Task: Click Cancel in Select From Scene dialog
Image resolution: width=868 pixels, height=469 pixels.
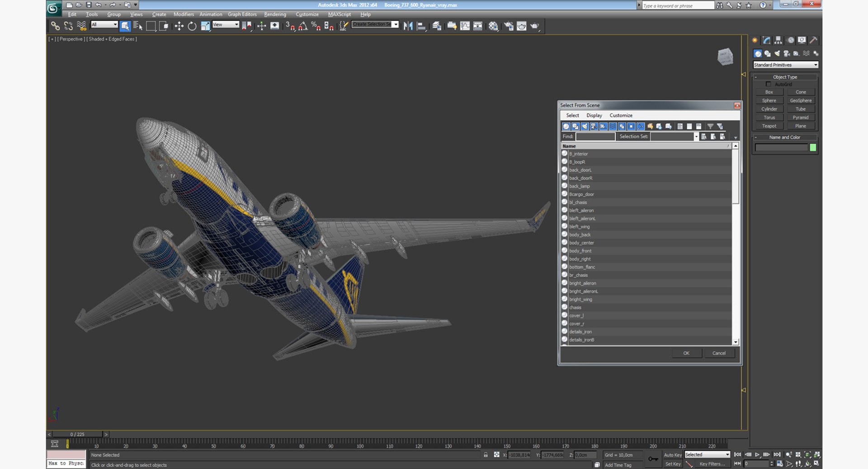Action: [719, 353]
